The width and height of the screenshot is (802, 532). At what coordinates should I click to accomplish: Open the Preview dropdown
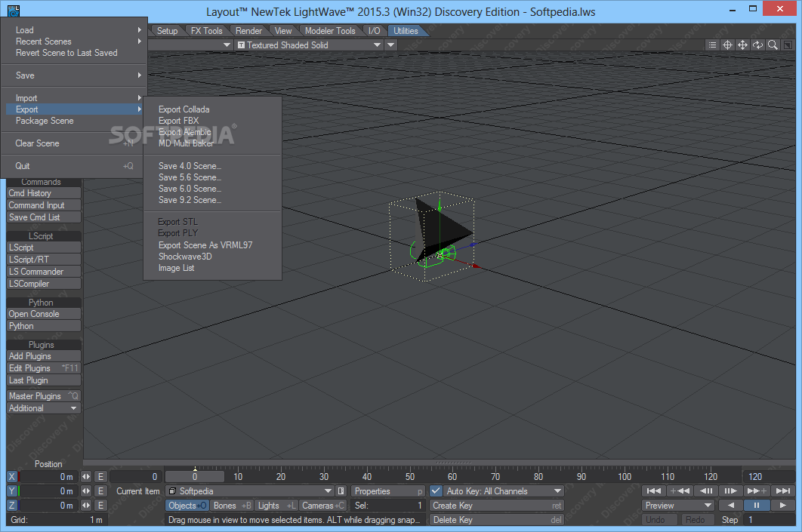point(679,505)
